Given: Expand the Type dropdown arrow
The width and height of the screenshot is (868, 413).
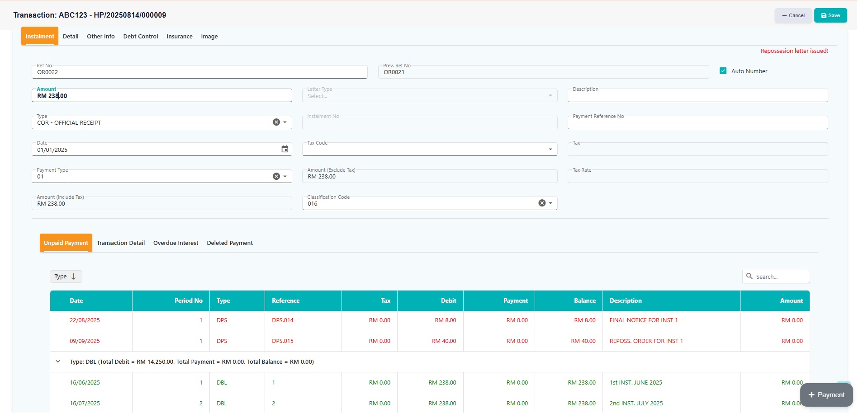Looking at the screenshot, I should tap(285, 122).
